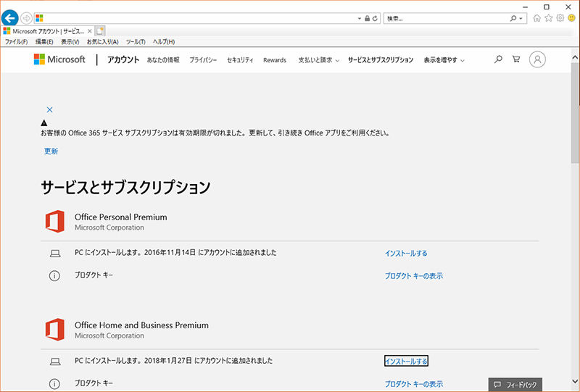
Task: Select サービスとサブスクリプション nav item
Action: click(x=380, y=60)
